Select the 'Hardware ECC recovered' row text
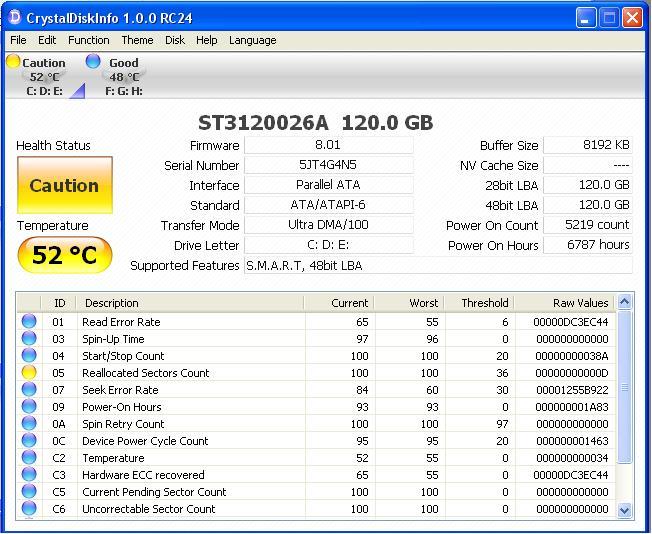Viewport: 652px width, 534px height. coord(143,475)
